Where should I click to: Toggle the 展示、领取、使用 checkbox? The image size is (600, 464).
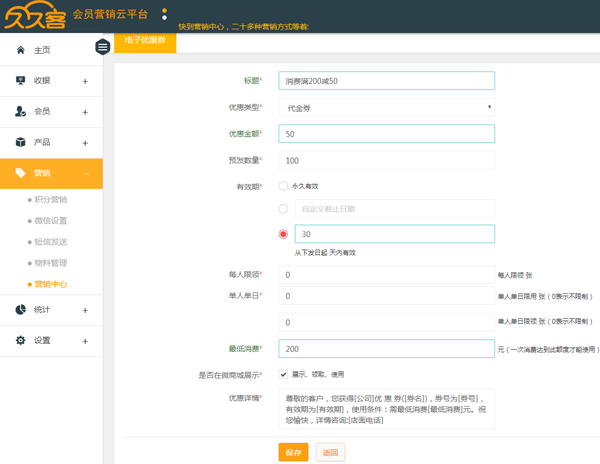[x=283, y=374]
